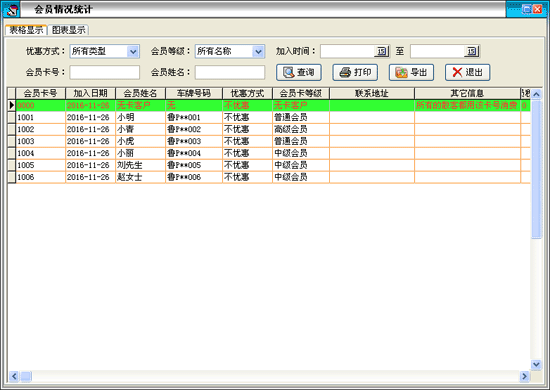The width and height of the screenshot is (550, 390).
Task: Click the application icon in title bar
Action: [11, 9]
